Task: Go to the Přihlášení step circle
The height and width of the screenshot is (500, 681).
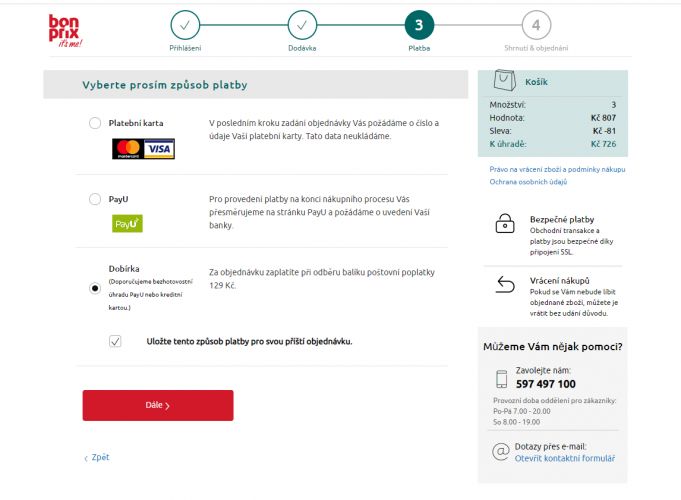Action: (x=185, y=25)
